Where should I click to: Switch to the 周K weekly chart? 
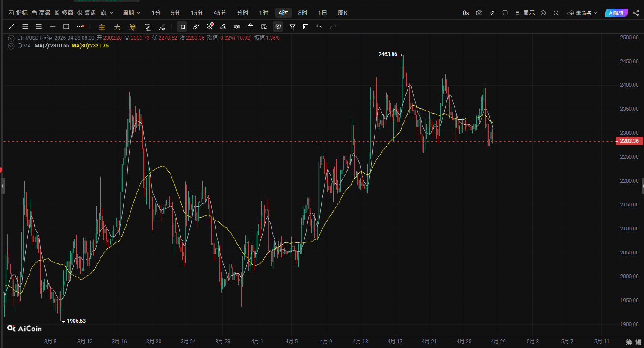(343, 13)
